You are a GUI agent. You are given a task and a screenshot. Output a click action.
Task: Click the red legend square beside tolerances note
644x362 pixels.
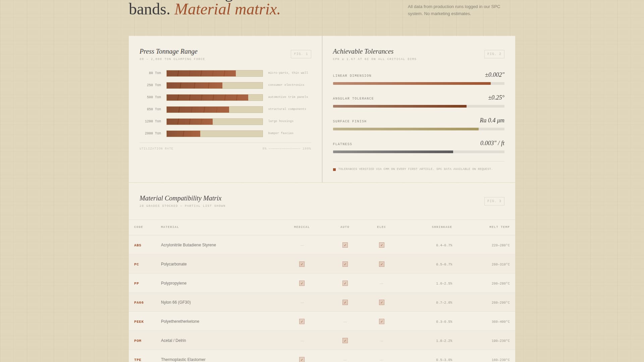[x=334, y=169]
